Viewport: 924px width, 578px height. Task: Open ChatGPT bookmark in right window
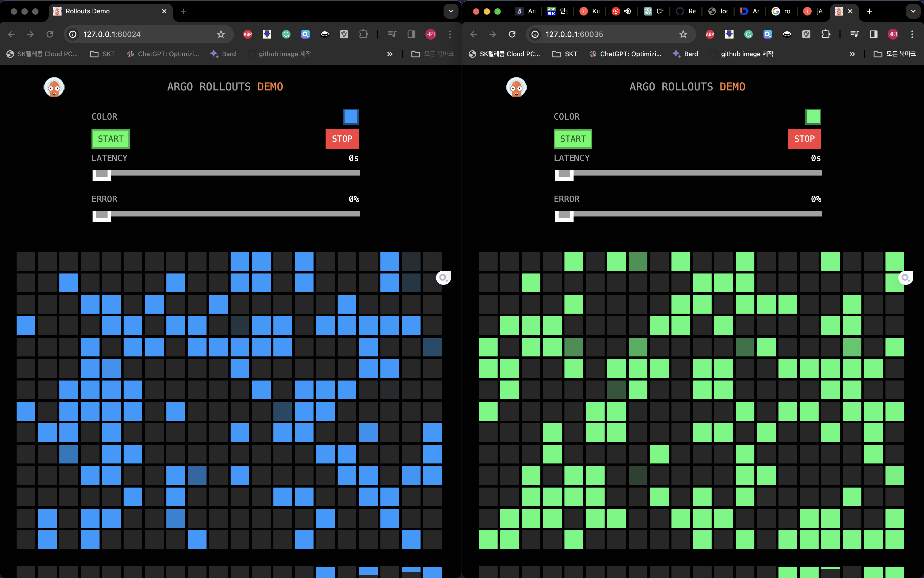[625, 54]
